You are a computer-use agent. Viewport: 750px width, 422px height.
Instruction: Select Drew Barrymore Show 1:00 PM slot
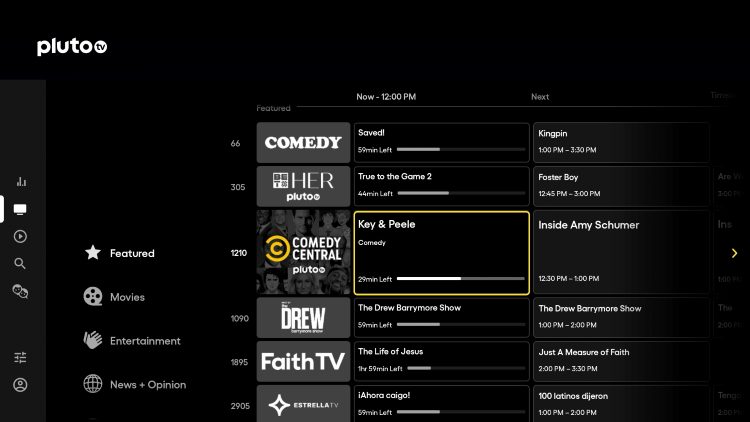pyautogui.click(x=621, y=318)
